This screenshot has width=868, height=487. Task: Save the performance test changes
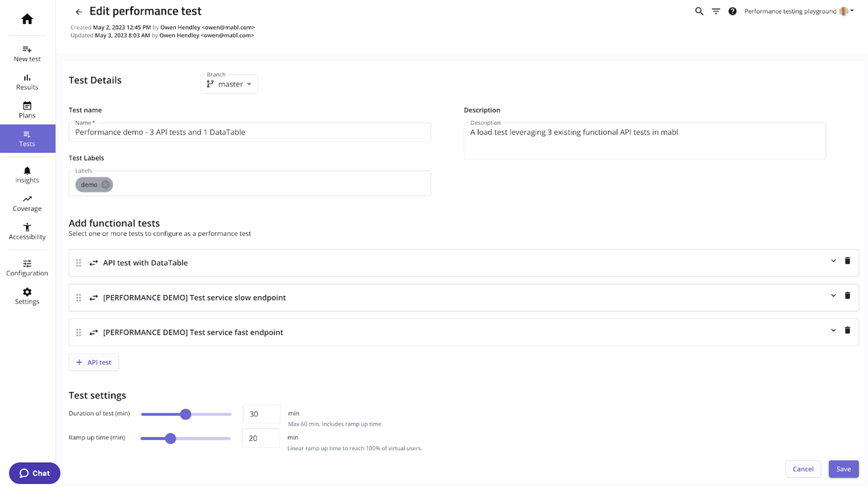pos(844,469)
